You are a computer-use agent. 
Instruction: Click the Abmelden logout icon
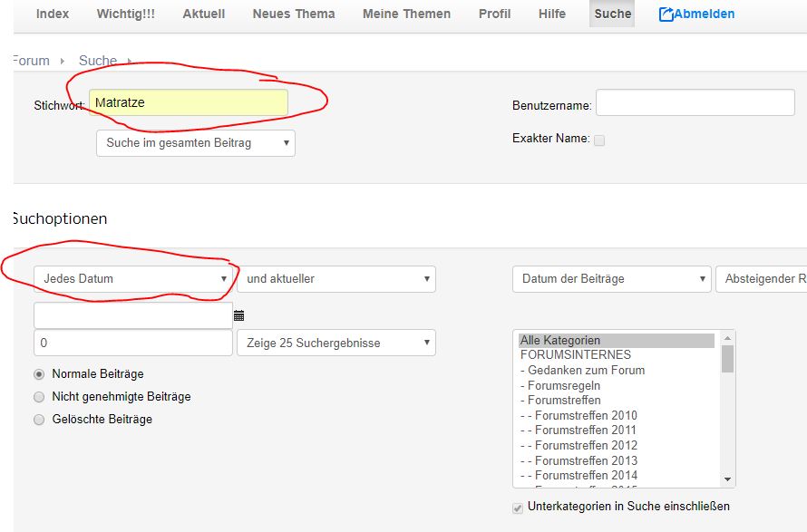pyautogui.click(x=666, y=15)
